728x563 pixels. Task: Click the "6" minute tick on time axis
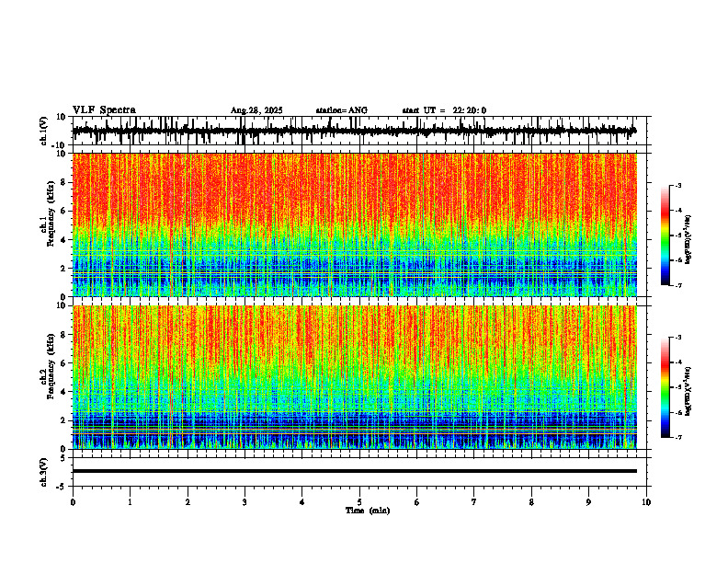click(417, 502)
